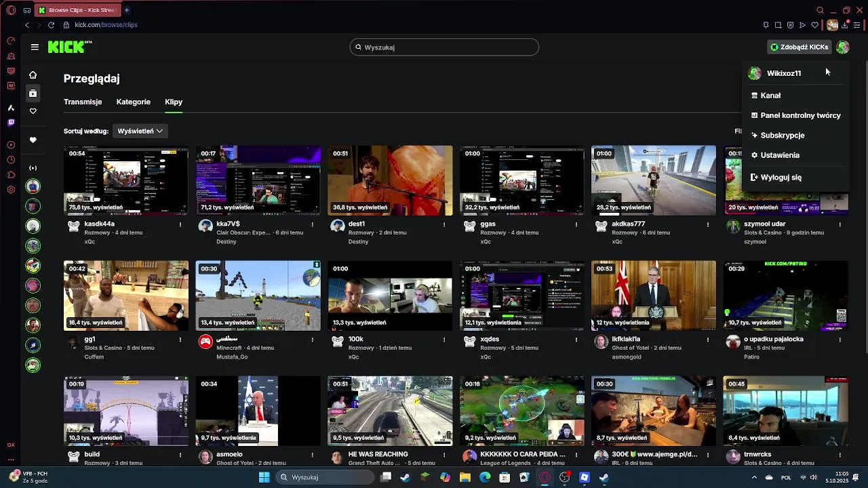Open Microsoft Edge from taskbar
Image resolution: width=868 pixels, height=488 pixels.
click(485, 477)
